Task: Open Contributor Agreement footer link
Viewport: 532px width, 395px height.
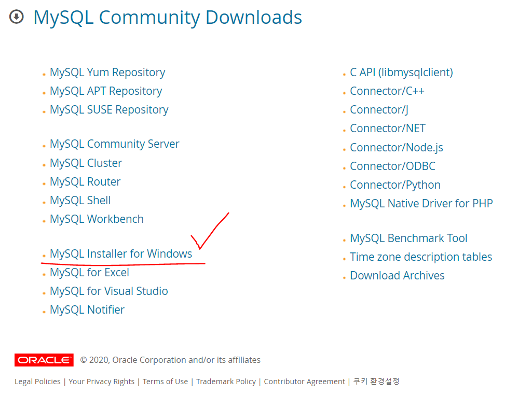Action: pos(304,382)
